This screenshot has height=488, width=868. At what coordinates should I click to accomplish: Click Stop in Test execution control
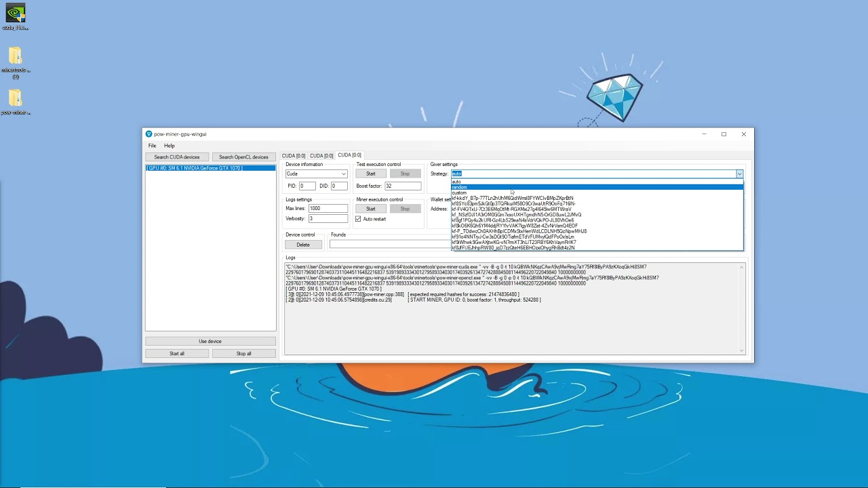click(405, 174)
